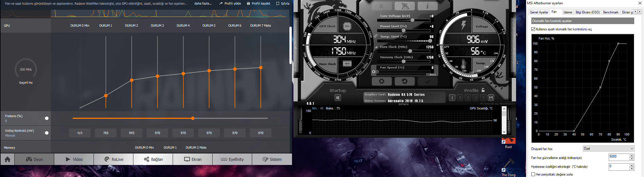Click DETACH under driver version
The width and height of the screenshot is (644, 177).
pos(403,104)
